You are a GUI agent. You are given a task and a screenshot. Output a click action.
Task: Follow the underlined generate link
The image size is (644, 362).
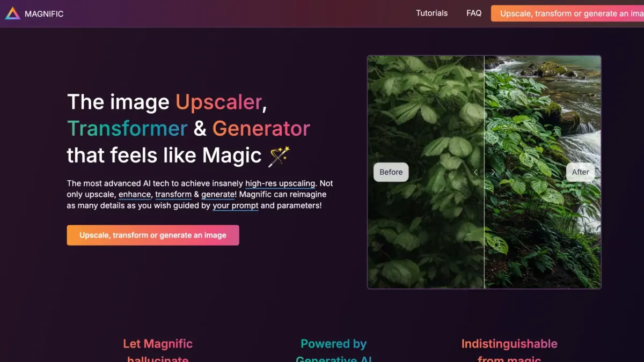[x=217, y=194]
